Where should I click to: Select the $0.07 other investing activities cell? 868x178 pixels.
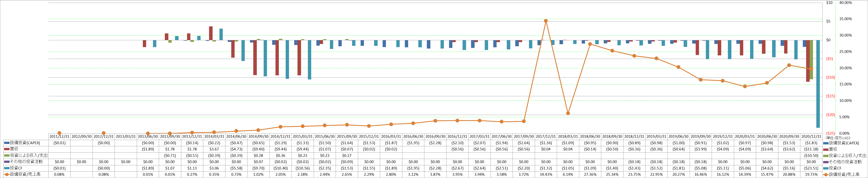point(258,162)
